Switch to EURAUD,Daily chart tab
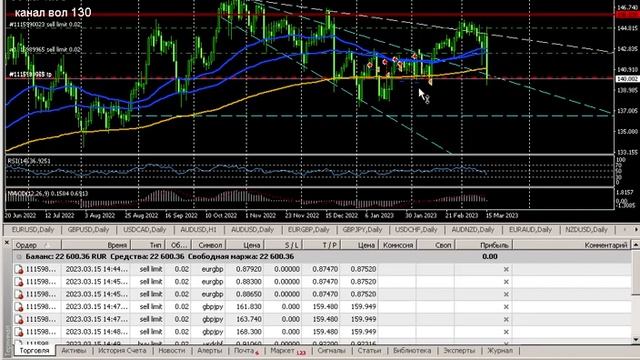The height and width of the screenshot is (360, 640). pos(531,230)
